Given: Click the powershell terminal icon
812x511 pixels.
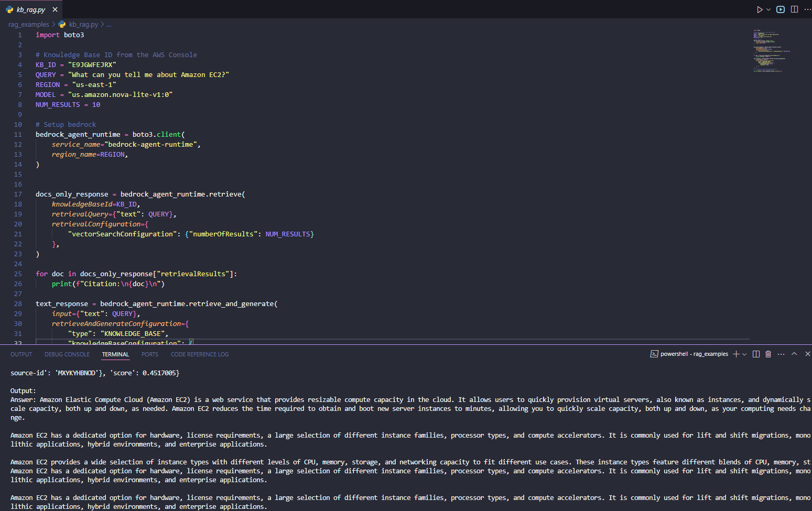Looking at the screenshot, I should [x=654, y=354].
